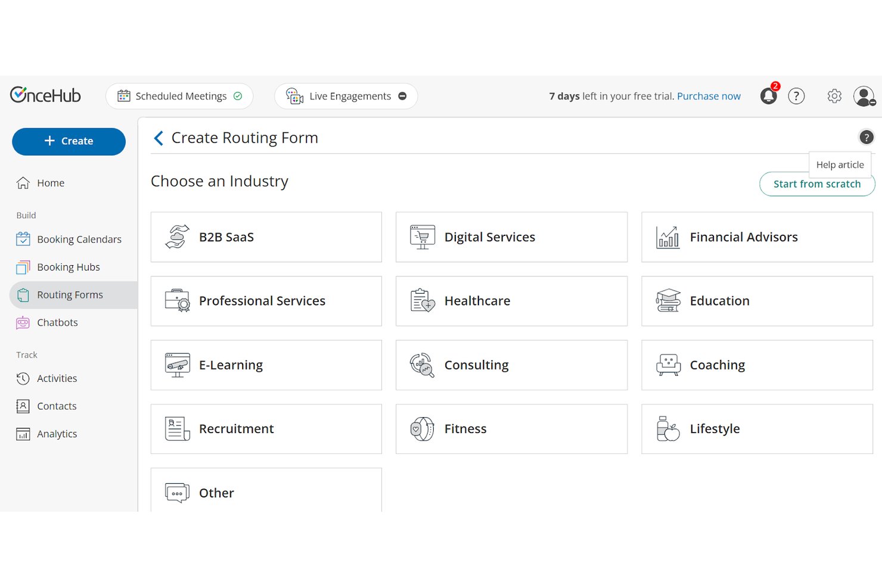Image resolution: width=882 pixels, height=588 pixels.
Task: Toggle the Scheduled Meetings green check status
Action: 238,96
